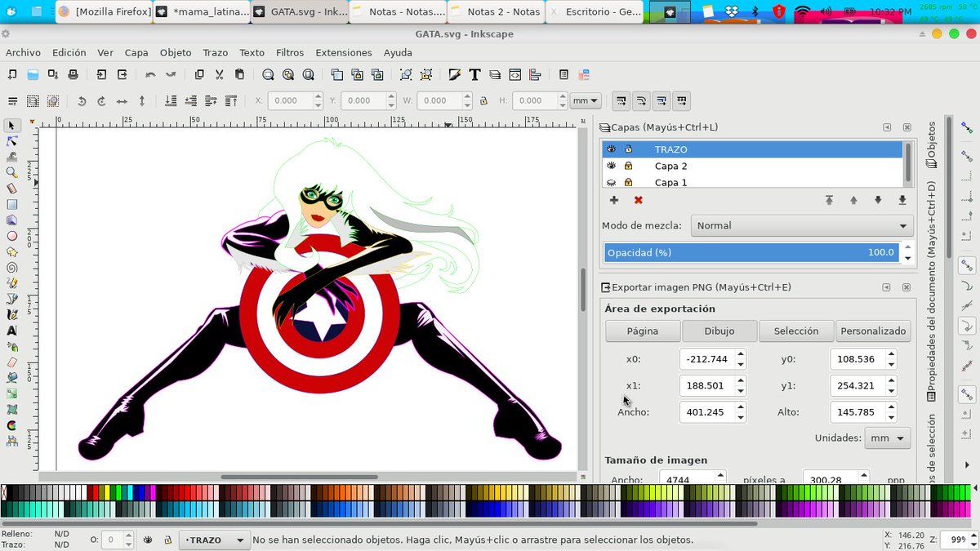The height and width of the screenshot is (551, 980).
Task: Toggle current layer visibility in status bar
Action: (x=148, y=540)
